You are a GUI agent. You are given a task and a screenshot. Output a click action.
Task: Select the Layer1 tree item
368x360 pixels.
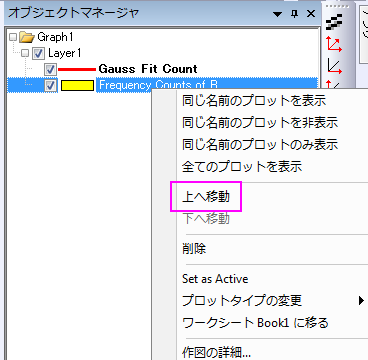[65, 53]
